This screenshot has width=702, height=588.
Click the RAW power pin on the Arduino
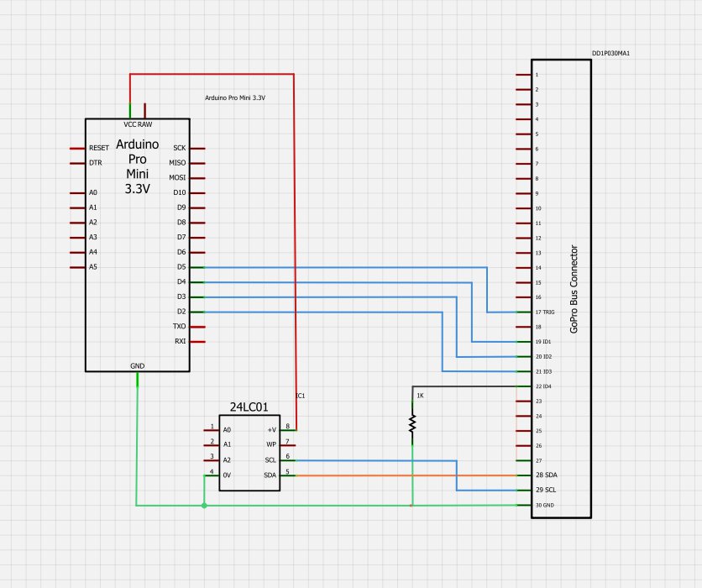tap(145, 111)
